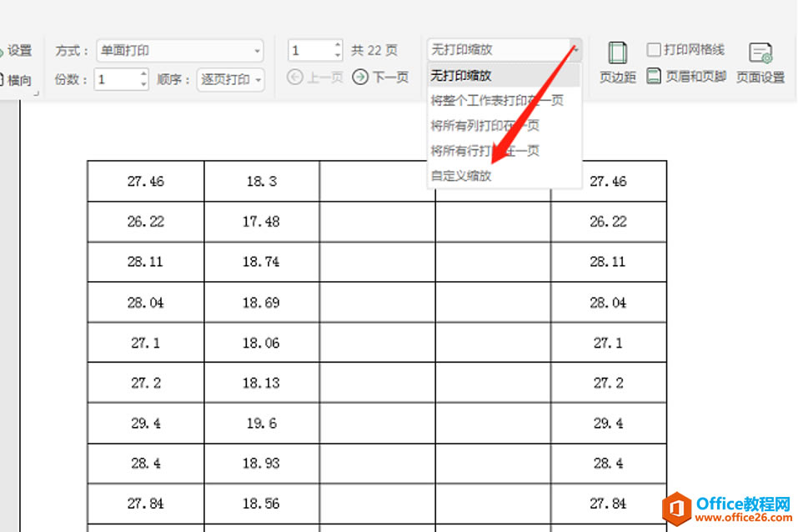Go to previous page with 上一页
Viewport: 798px width, 532px height.
click(315, 77)
